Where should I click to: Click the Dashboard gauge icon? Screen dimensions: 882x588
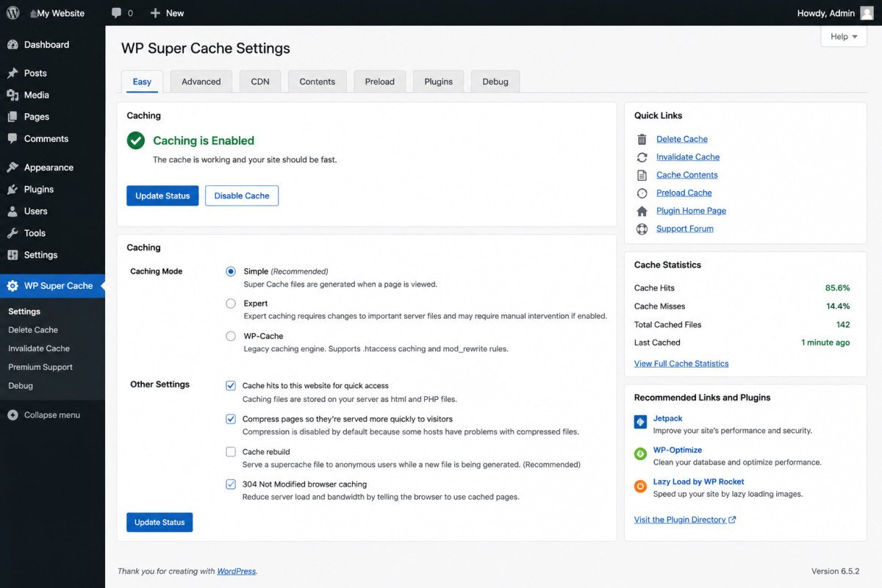[x=12, y=45]
